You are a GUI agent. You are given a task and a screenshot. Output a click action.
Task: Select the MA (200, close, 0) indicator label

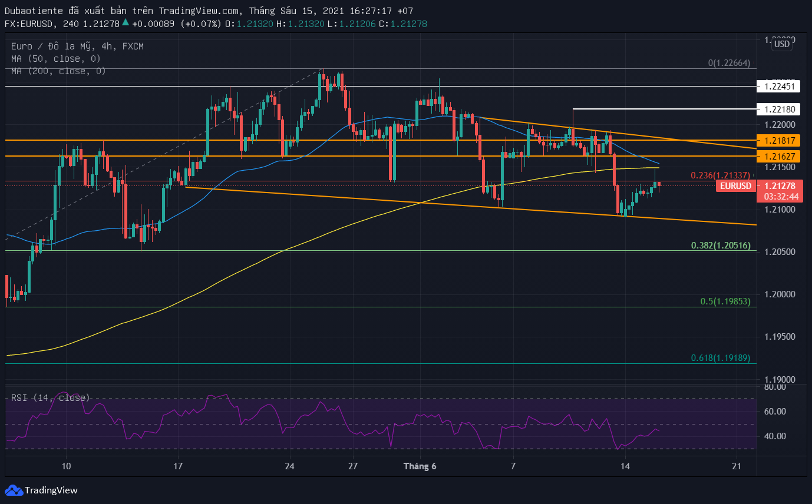click(x=58, y=71)
